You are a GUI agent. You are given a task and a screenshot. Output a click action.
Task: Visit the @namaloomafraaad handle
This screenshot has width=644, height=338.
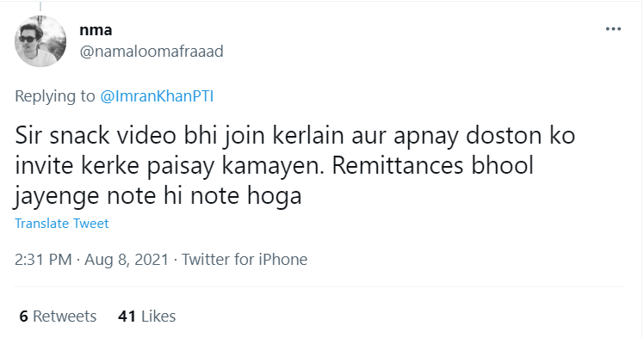point(152,52)
